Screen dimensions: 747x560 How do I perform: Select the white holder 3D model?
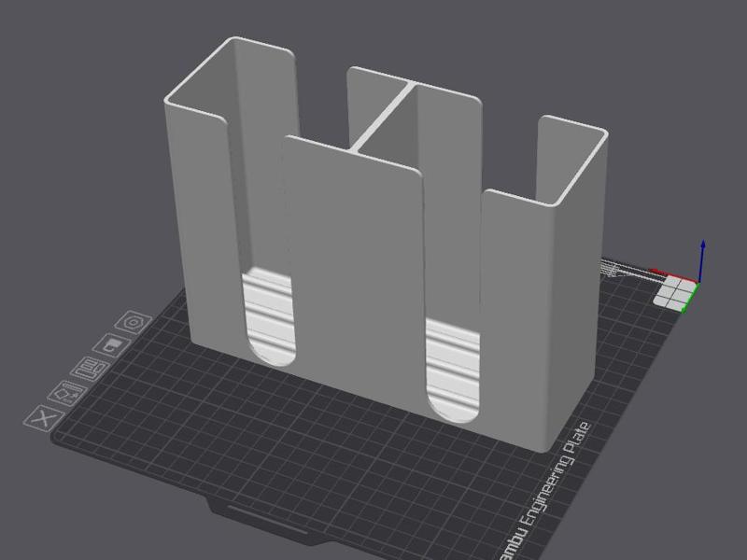386,243
